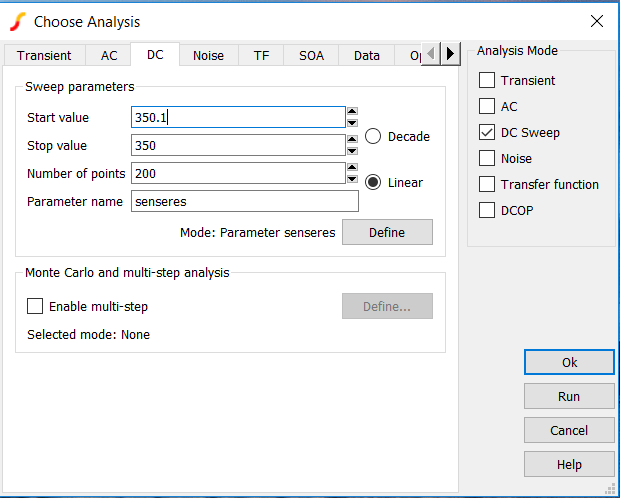620x498 pixels.
Task: Click the up arrow for Start value
Action: point(352,112)
